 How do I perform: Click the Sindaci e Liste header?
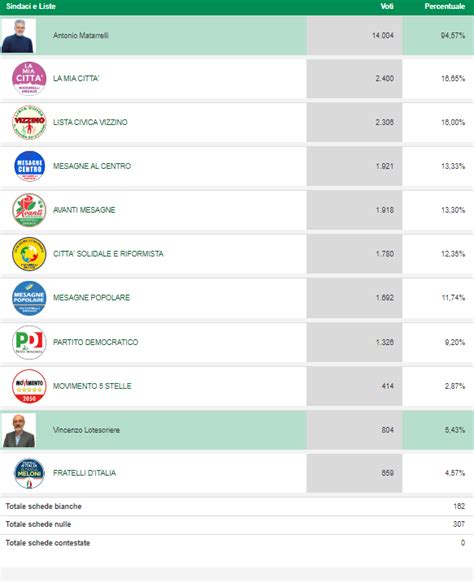coord(31,6)
